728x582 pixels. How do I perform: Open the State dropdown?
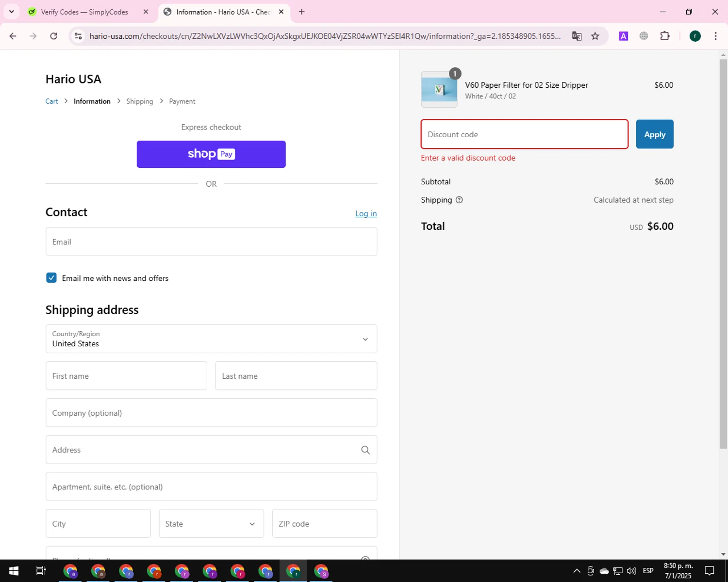(x=211, y=523)
